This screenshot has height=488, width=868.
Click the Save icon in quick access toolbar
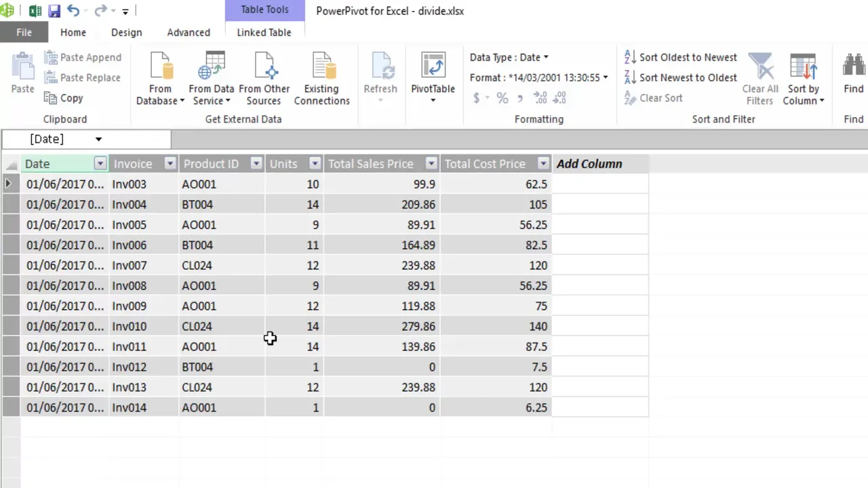point(54,10)
